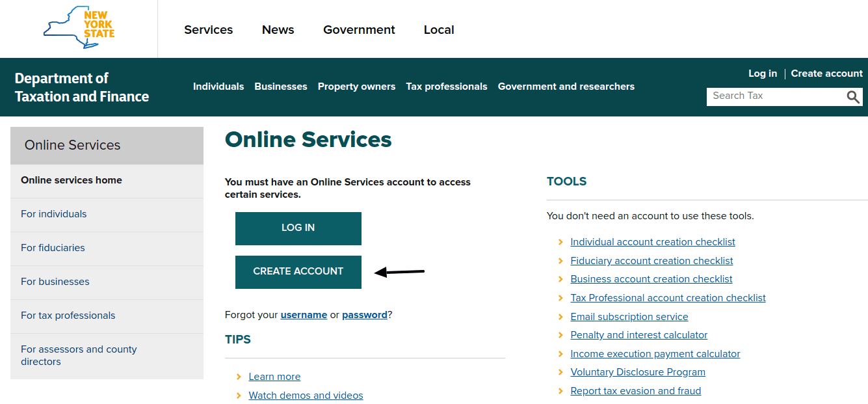
Task: Click the forgot username link
Action: coord(304,315)
